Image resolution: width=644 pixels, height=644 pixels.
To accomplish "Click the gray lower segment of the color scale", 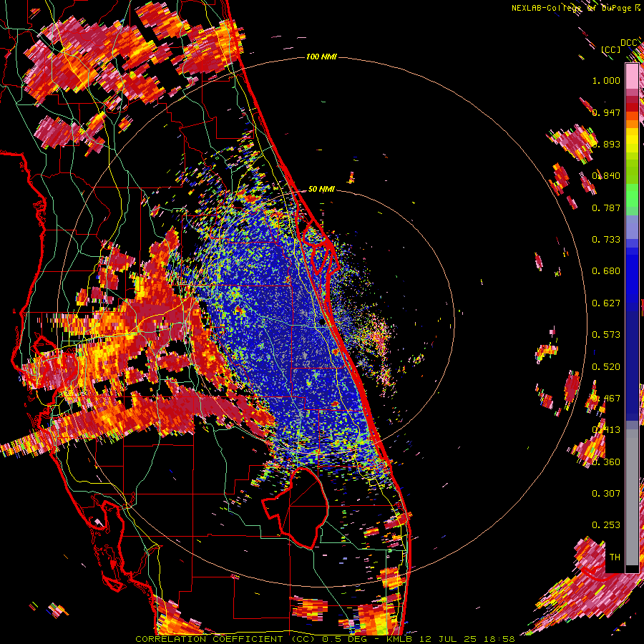I will 632,497.
